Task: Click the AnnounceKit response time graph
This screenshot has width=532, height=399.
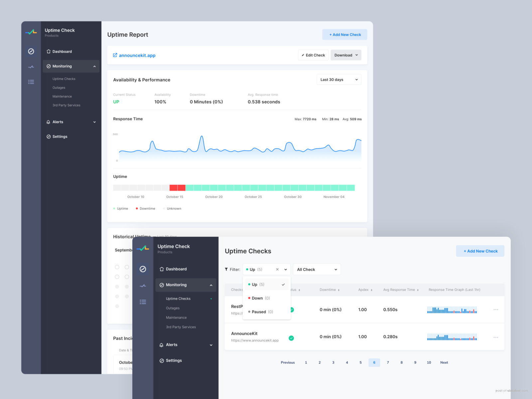Action: 452,337
